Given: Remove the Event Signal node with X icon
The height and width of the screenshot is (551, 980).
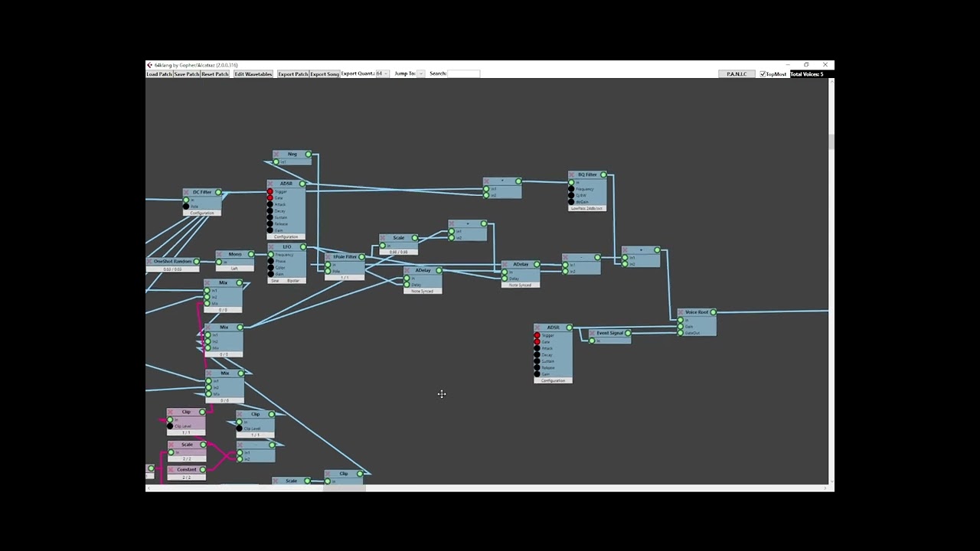Looking at the screenshot, I should (x=593, y=334).
